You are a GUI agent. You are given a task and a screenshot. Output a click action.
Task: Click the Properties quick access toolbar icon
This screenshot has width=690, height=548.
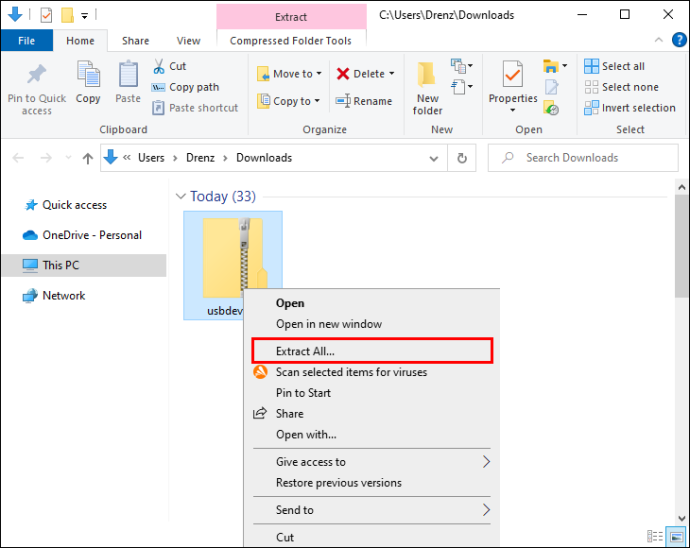(x=46, y=16)
